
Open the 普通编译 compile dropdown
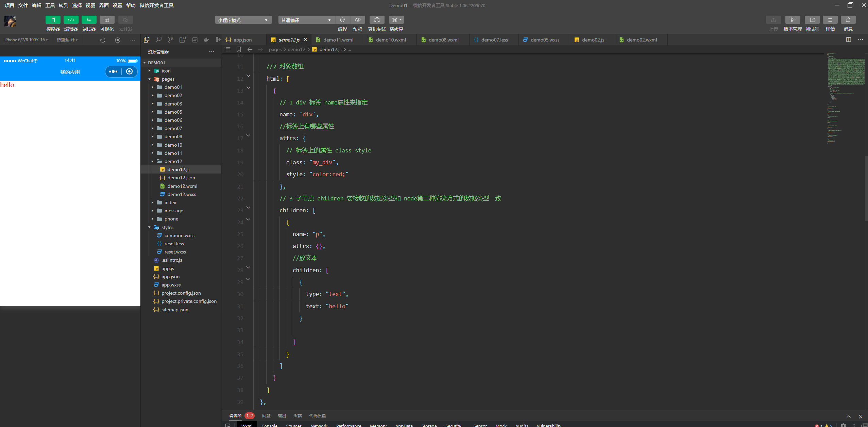point(306,20)
